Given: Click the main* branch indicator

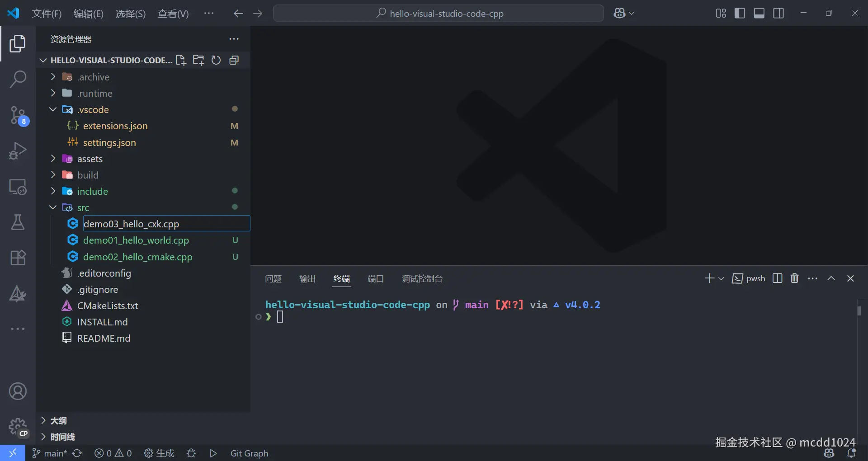Looking at the screenshot, I should [x=49, y=453].
